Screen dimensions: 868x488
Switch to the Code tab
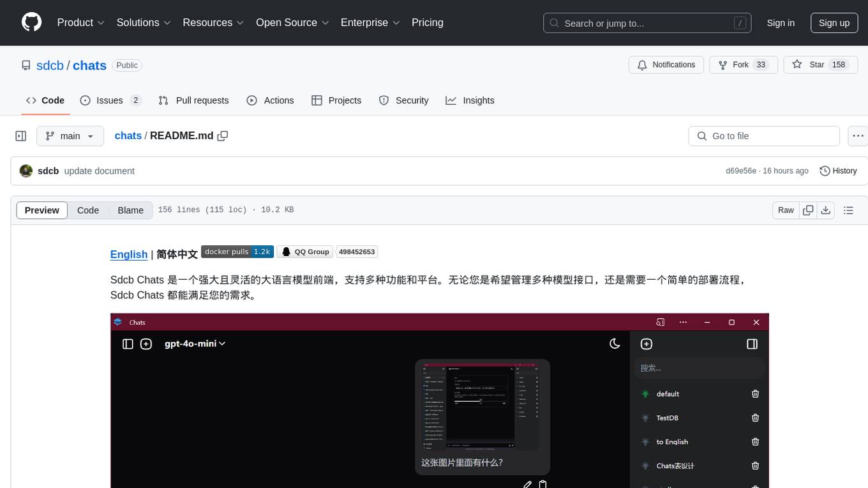click(x=45, y=100)
